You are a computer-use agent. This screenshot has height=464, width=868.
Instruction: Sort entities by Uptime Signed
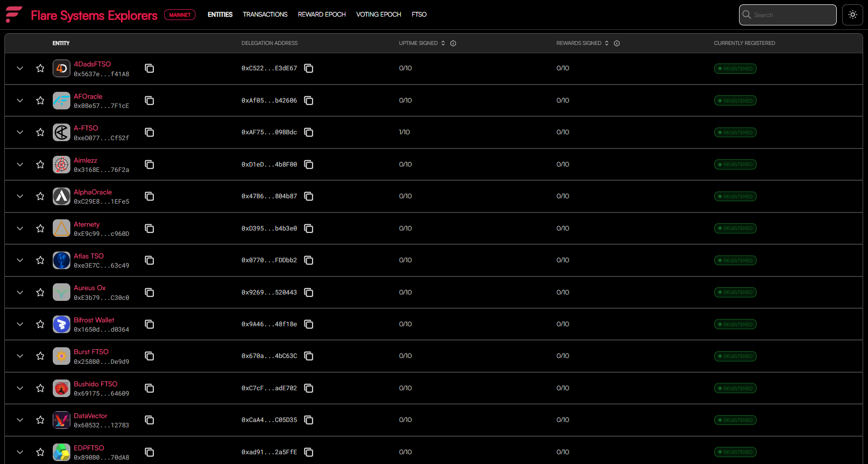coord(443,43)
